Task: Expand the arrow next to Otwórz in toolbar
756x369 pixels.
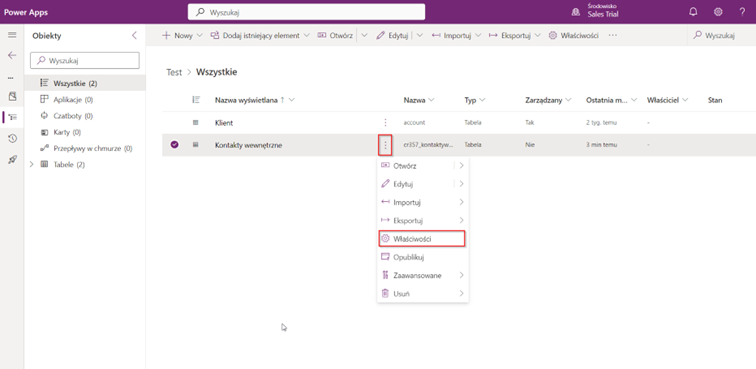Action: coord(364,35)
